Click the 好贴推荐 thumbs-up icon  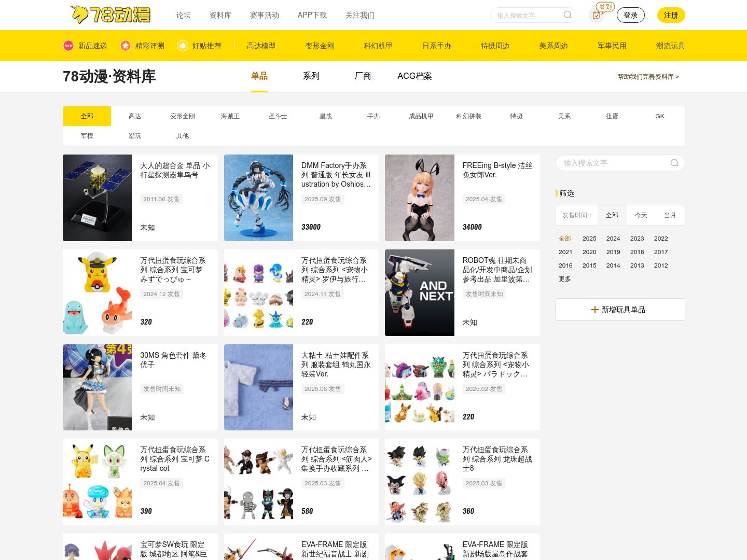pyautogui.click(x=183, y=46)
